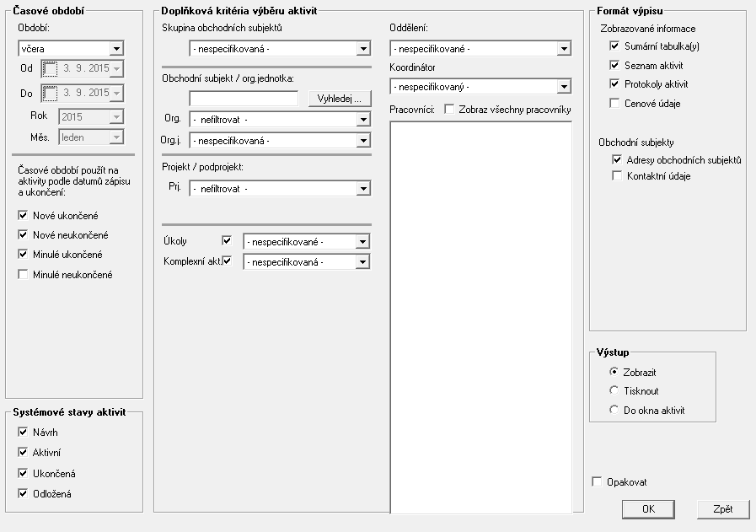Open the Komplexní akt. nespecifikovaná dropdown

click(306, 262)
